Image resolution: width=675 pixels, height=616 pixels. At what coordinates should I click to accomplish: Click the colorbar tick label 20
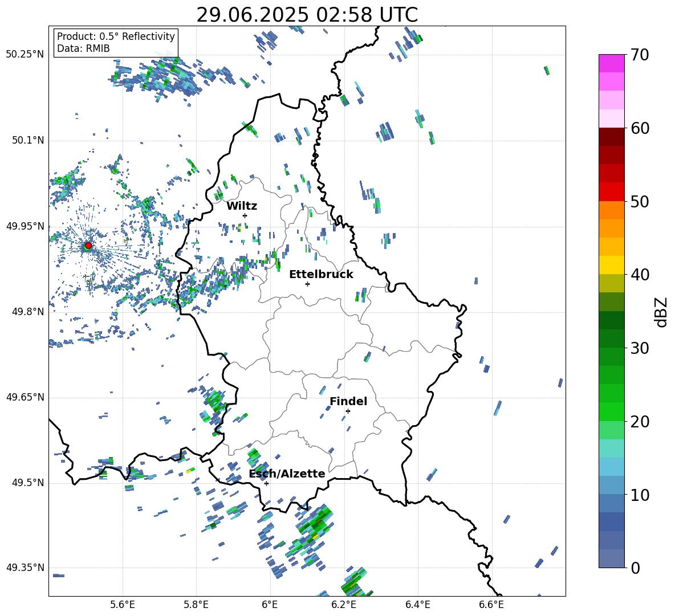(x=640, y=422)
